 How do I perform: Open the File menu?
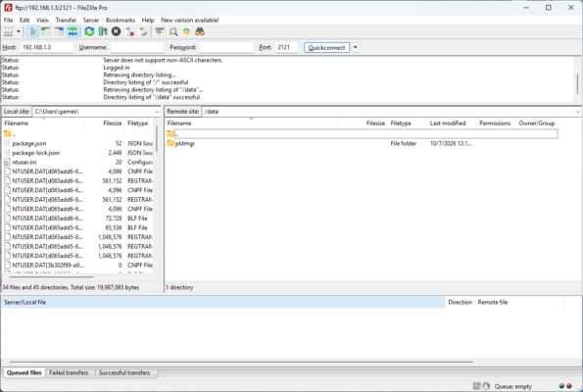coord(8,20)
